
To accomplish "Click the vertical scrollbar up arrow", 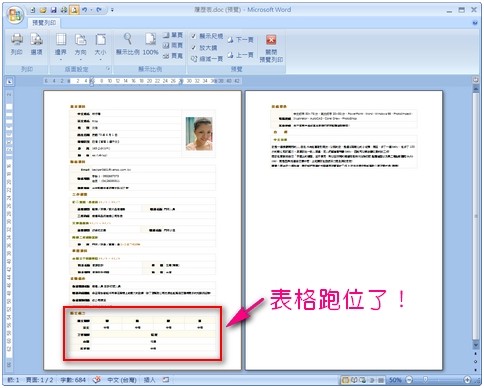I will [475, 89].
